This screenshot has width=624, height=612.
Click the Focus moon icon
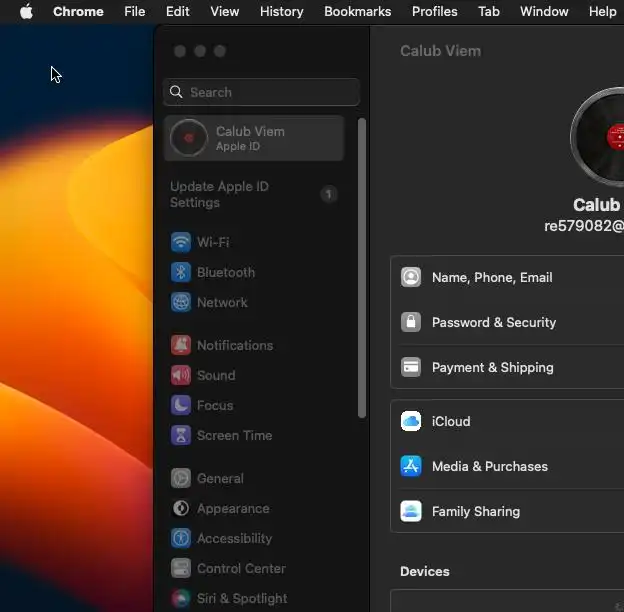pos(181,405)
